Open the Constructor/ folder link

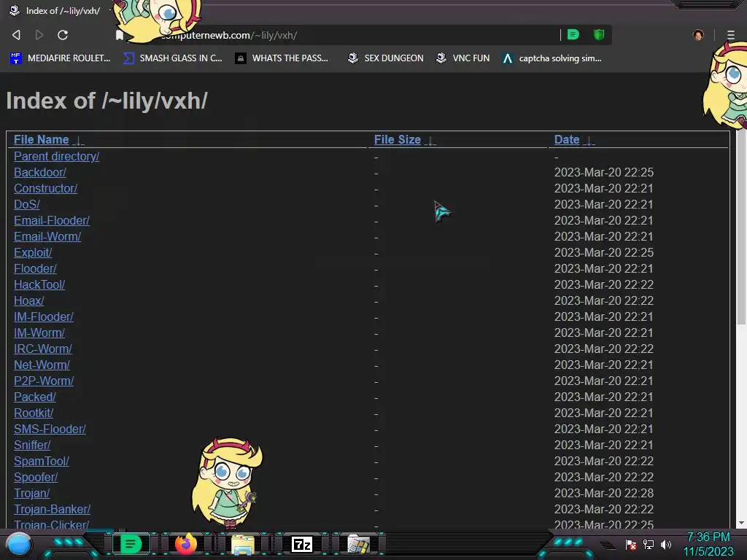[45, 189]
